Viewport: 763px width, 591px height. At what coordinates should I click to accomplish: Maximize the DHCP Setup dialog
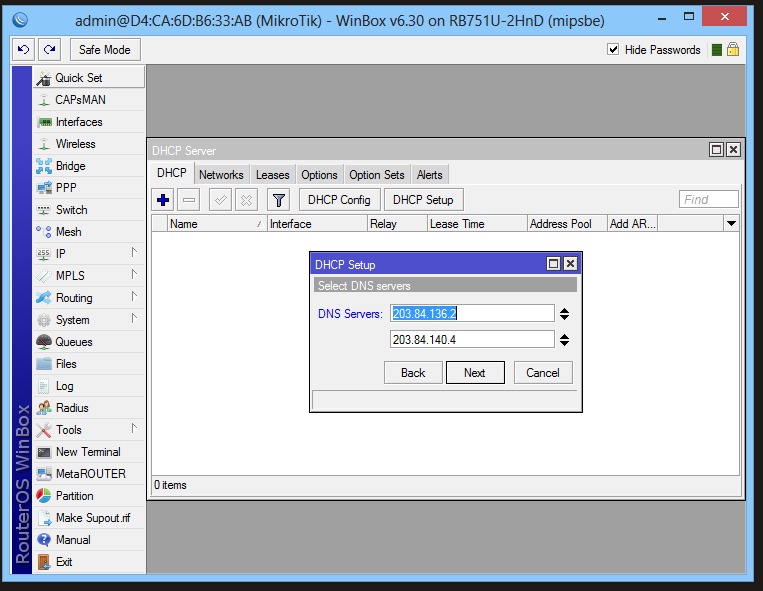point(553,264)
